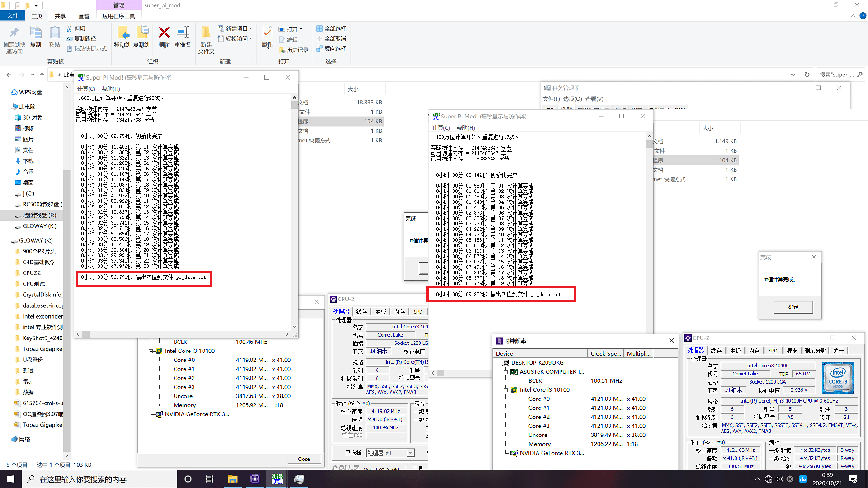Click the Explorer back arrow
Viewport: 868px width, 488px height.
9,75
